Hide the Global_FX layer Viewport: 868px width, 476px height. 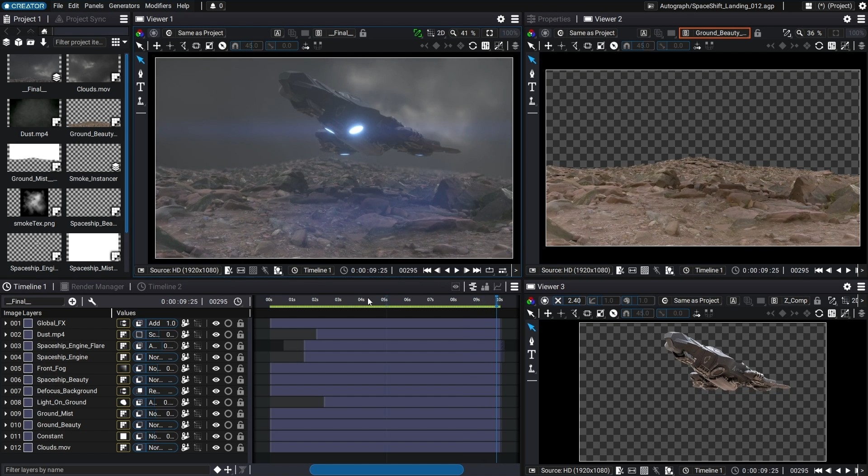click(216, 323)
